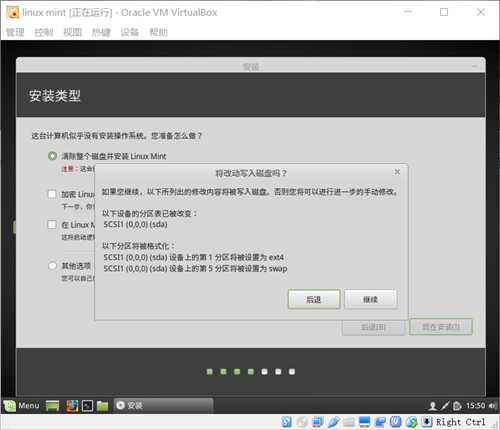Select the 其他选项 radio option
Image resolution: width=500 pixels, height=430 pixels.
(52, 266)
